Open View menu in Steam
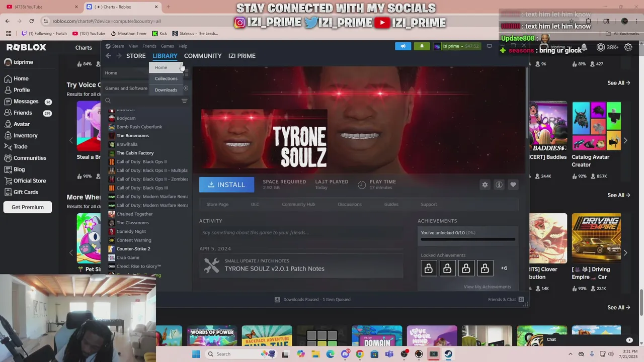 [133, 46]
